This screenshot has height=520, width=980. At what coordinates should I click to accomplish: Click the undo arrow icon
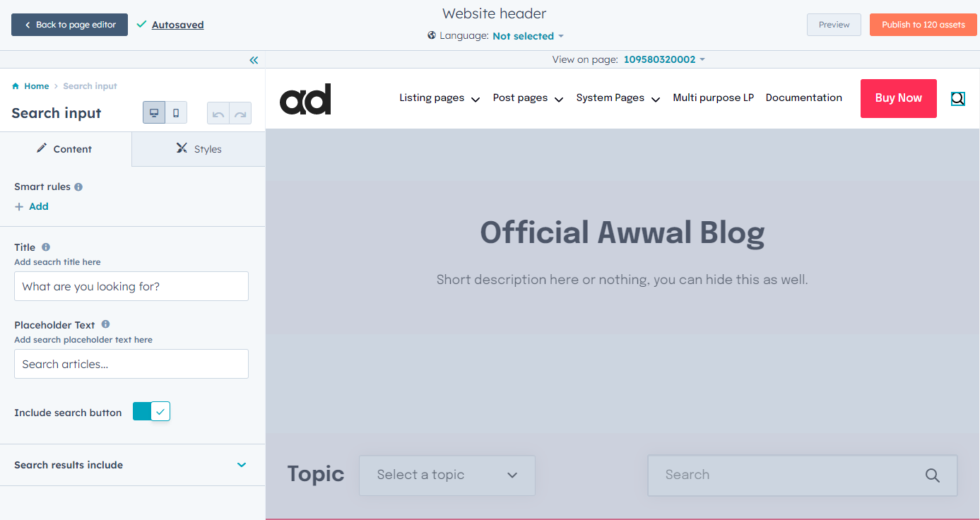click(218, 114)
